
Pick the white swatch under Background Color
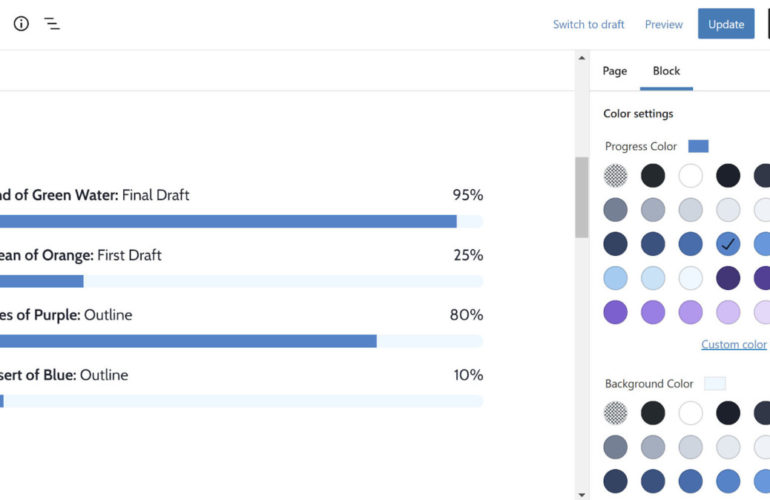pos(691,413)
